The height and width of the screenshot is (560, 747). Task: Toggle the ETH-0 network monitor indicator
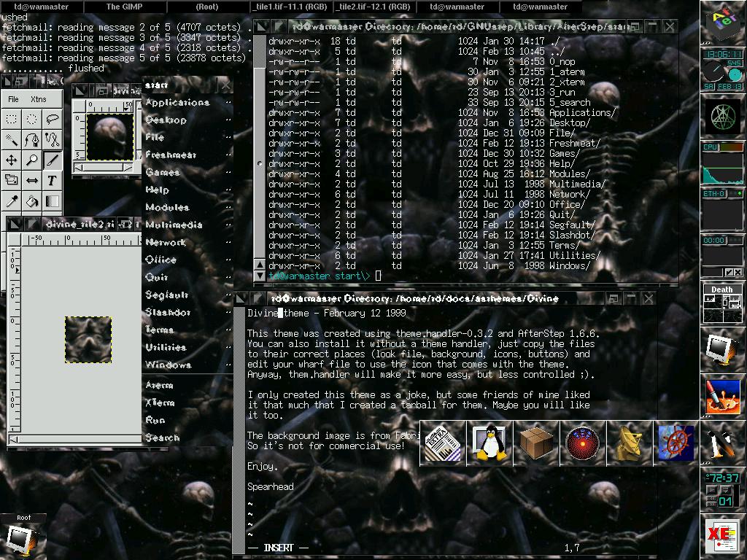tap(714, 194)
